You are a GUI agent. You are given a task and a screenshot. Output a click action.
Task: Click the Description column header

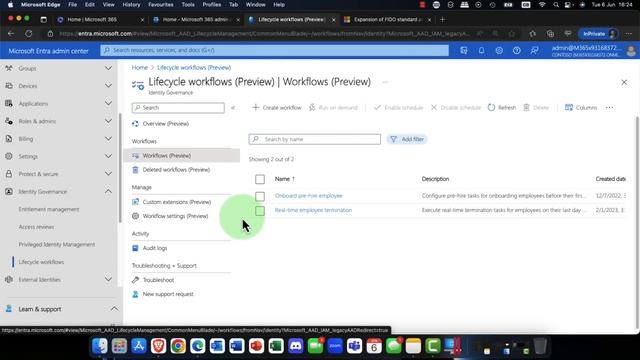pos(435,179)
